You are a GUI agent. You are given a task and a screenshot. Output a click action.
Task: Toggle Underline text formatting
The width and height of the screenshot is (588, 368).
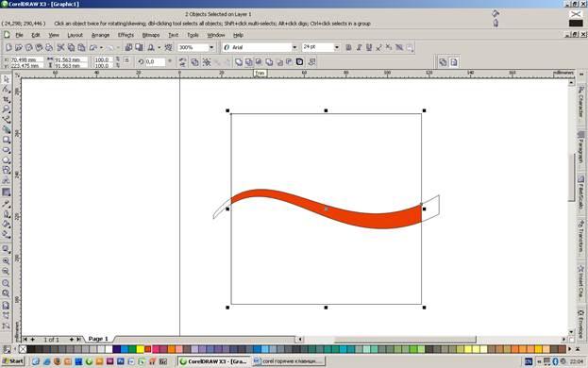tap(369, 47)
